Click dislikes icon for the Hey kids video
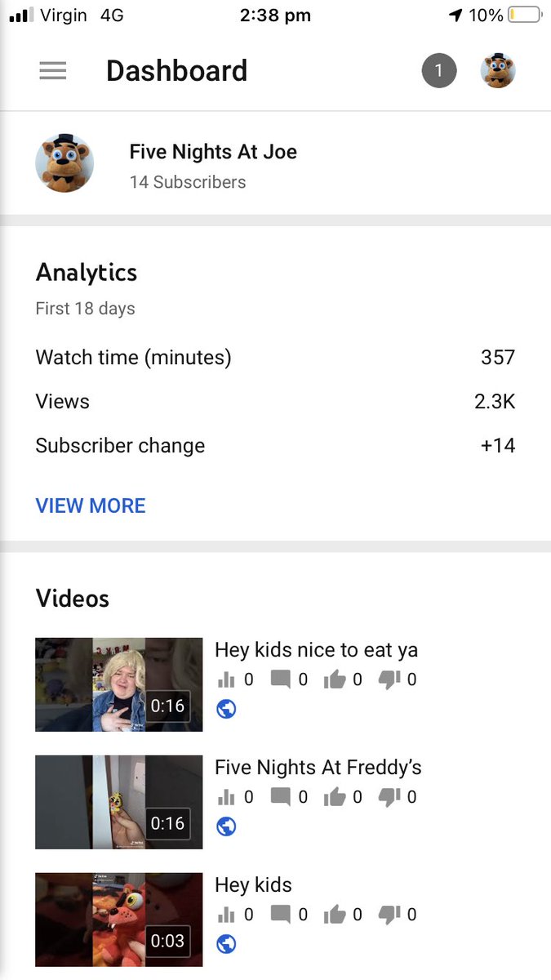551x980 pixels. pyautogui.click(x=389, y=915)
